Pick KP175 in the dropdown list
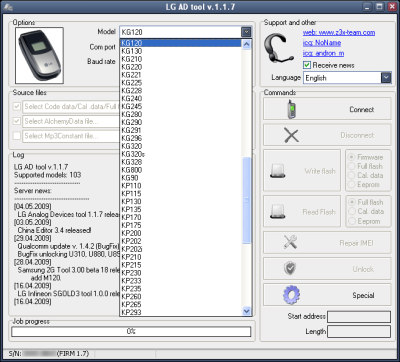 (180, 225)
